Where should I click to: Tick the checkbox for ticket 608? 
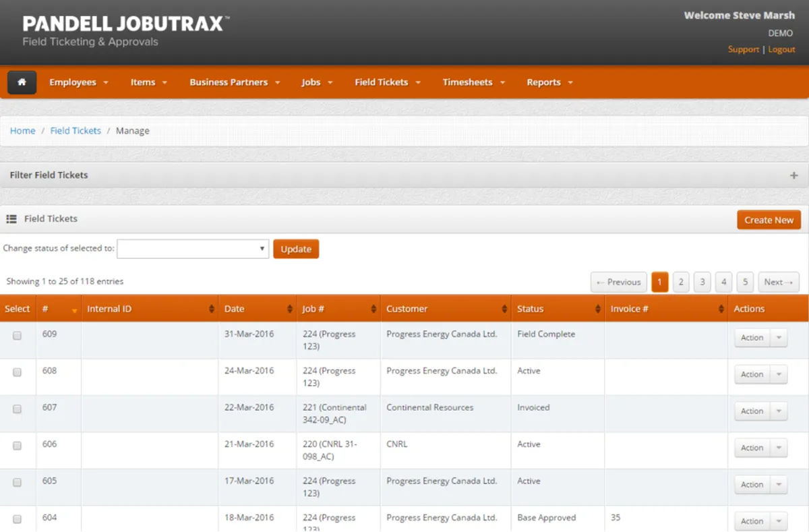pyautogui.click(x=18, y=372)
